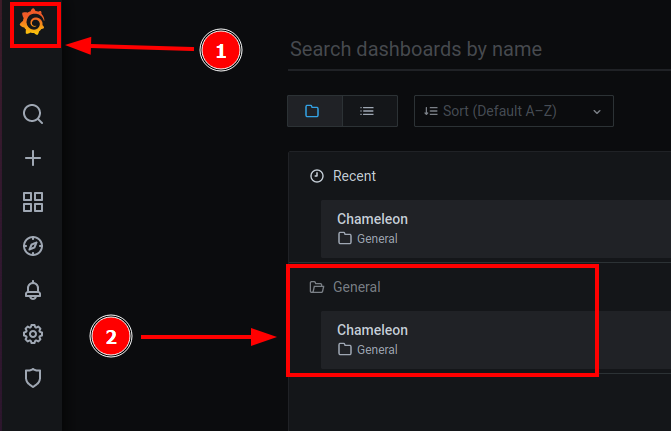Image resolution: width=671 pixels, height=431 pixels.
Task: Click the Create plus icon
Action: 33,158
